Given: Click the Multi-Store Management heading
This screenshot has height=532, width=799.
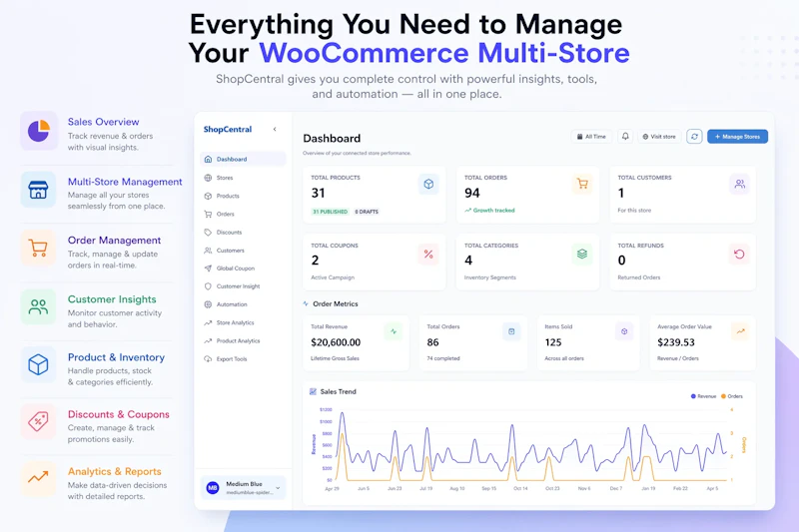Looking at the screenshot, I should 125,182.
